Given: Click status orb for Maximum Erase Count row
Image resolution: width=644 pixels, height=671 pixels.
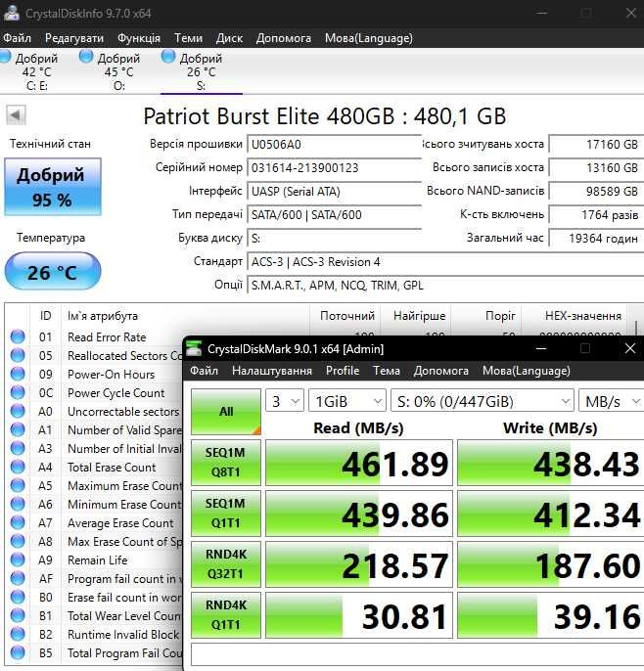Looking at the screenshot, I should pyautogui.click(x=18, y=485).
